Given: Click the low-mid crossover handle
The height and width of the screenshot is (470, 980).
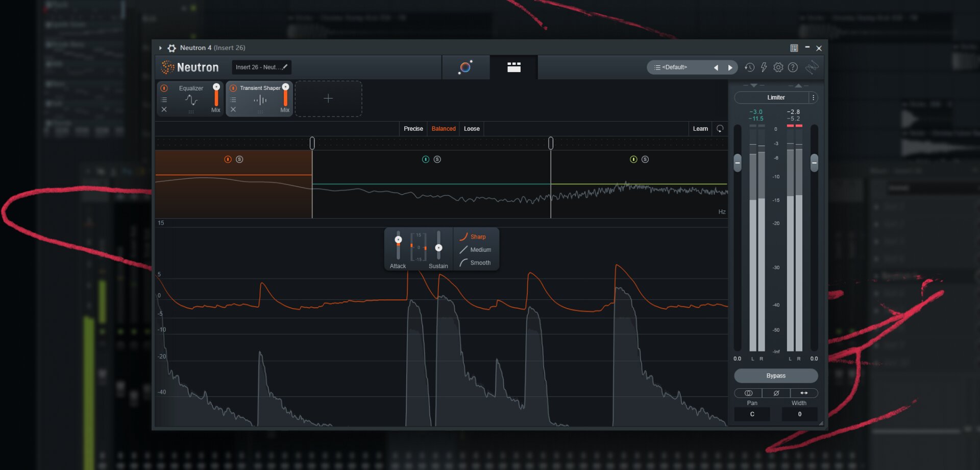Looking at the screenshot, I should [312, 143].
